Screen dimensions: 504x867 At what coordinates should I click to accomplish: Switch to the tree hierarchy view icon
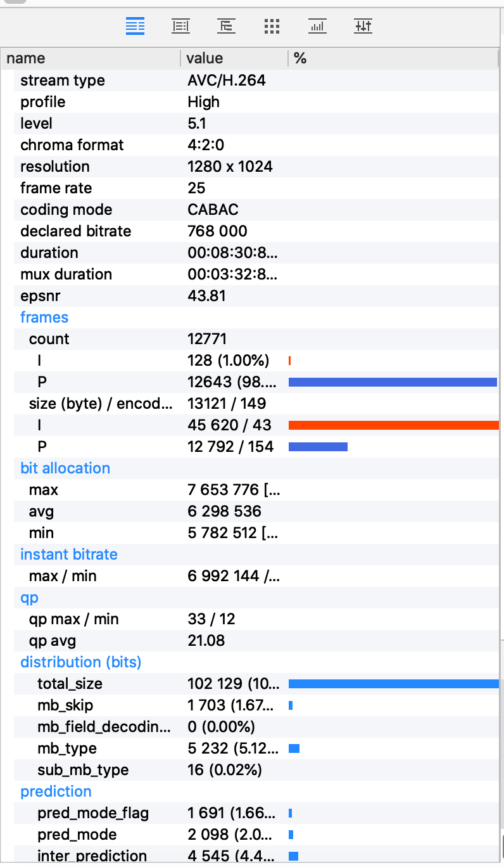226,26
